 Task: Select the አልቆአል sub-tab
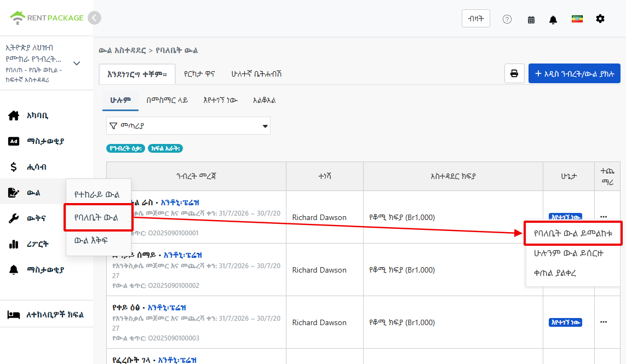tap(265, 101)
